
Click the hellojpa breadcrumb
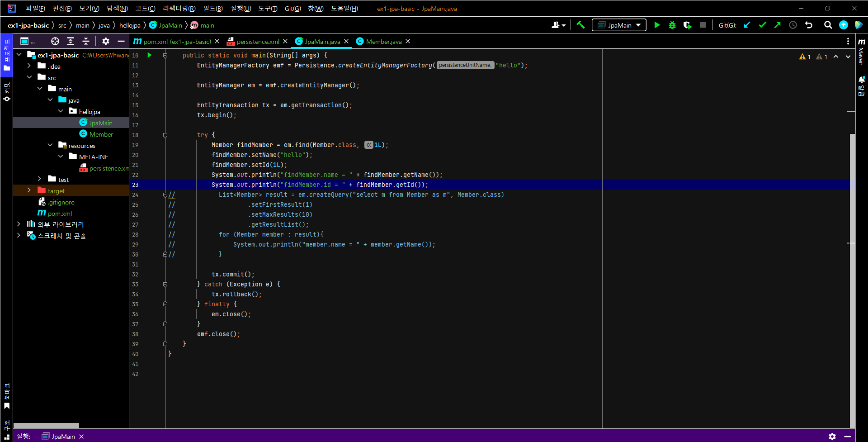click(130, 25)
